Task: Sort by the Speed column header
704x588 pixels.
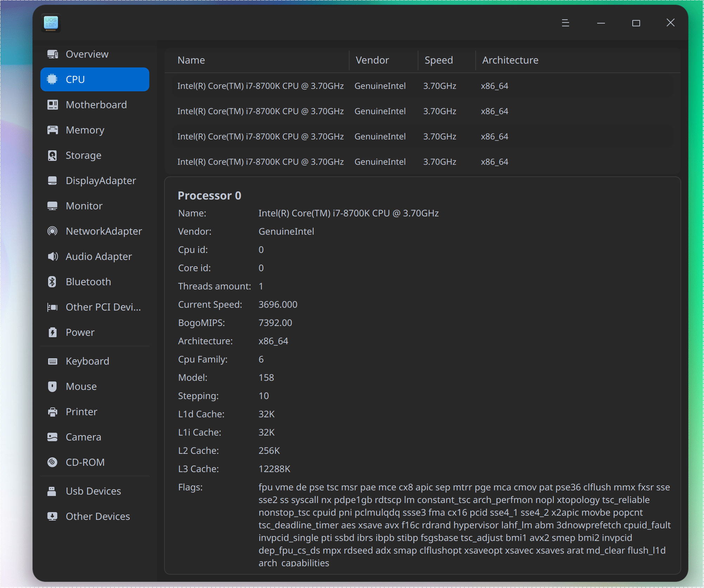Action: click(x=439, y=60)
